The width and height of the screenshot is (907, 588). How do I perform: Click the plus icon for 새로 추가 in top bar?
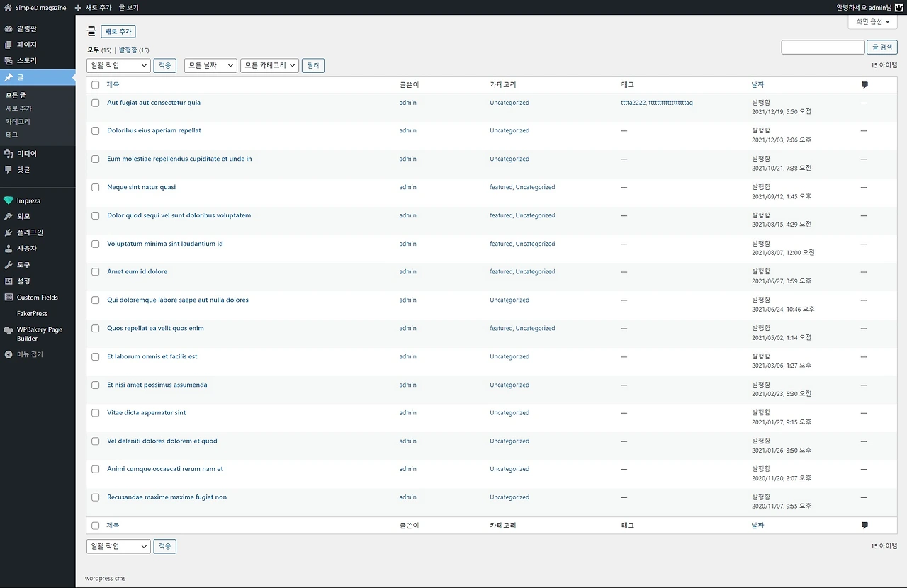pos(78,8)
